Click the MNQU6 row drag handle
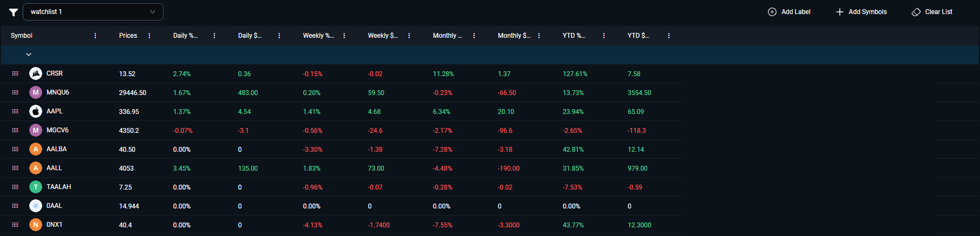 click(x=15, y=92)
